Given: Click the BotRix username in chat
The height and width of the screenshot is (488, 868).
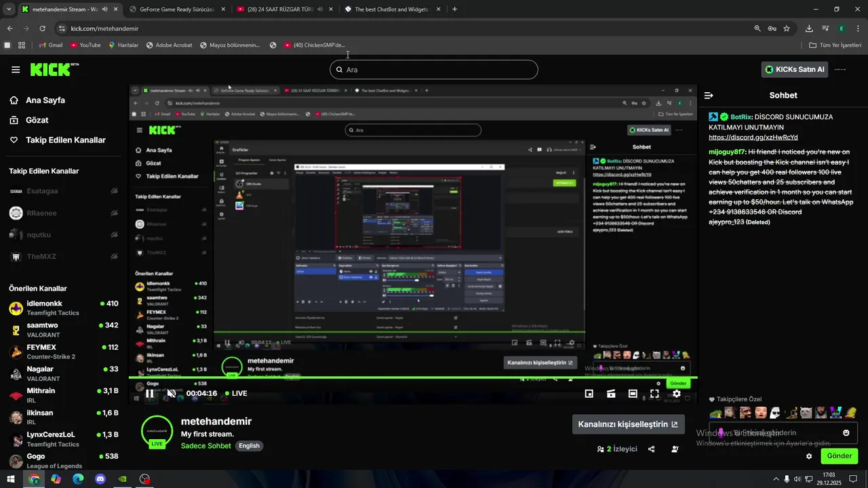Looking at the screenshot, I should click(x=741, y=117).
